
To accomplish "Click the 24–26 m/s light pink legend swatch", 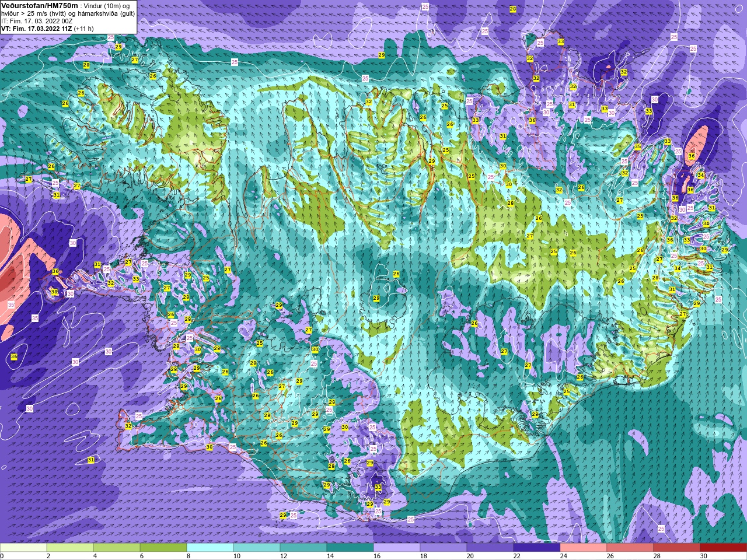I will [584, 548].
